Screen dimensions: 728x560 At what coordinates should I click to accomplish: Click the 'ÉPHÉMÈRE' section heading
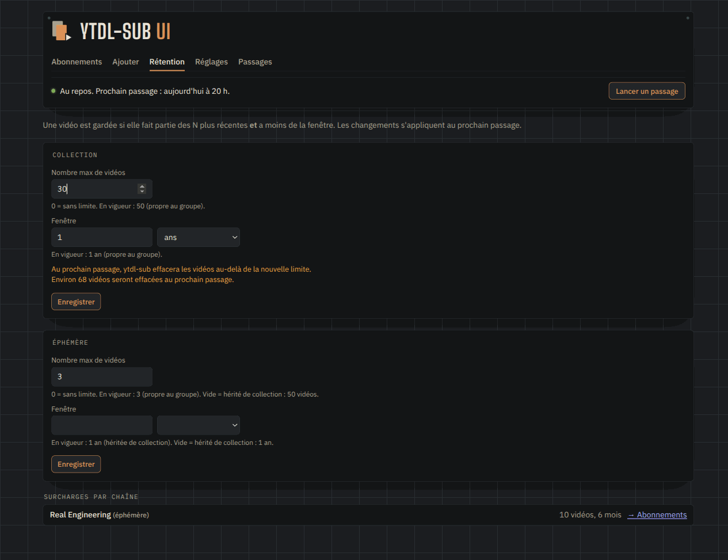click(x=70, y=342)
